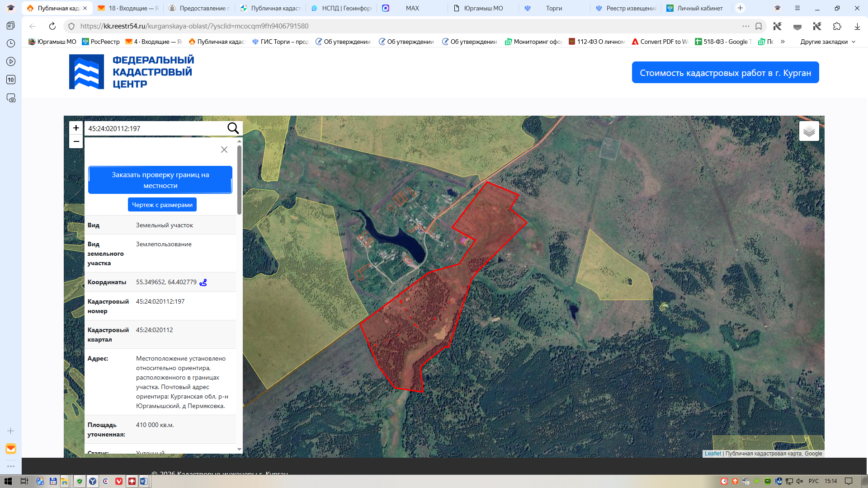The width and height of the screenshot is (868, 488).
Task: Open Другие закладки dropdown
Action: [828, 42]
